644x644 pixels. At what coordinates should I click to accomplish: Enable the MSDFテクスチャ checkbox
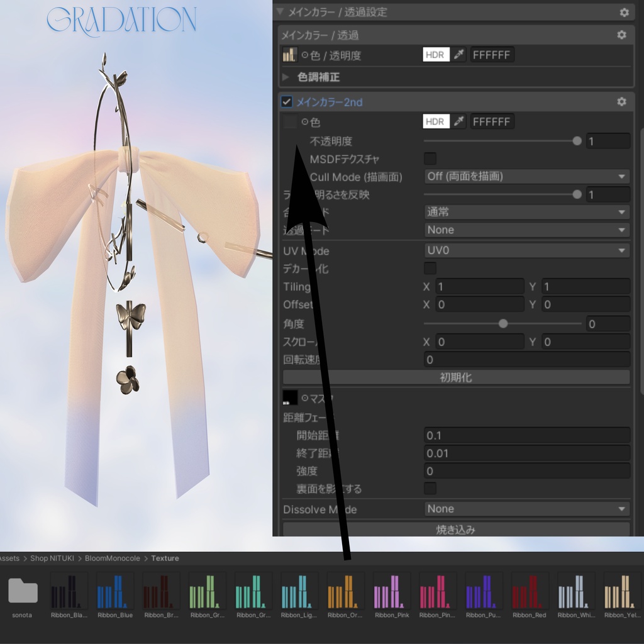(430, 158)
